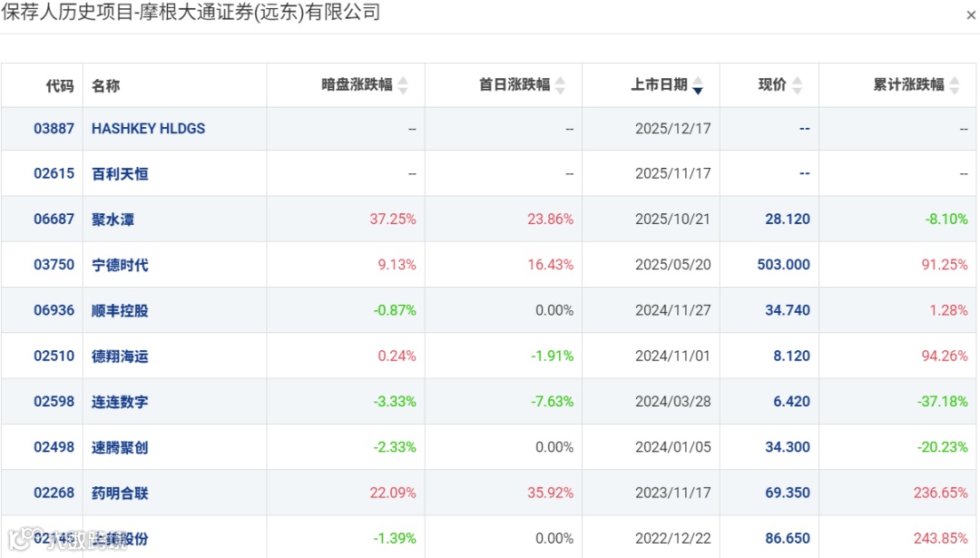
Task: Click current price 86.650
Action: [788, 539]
